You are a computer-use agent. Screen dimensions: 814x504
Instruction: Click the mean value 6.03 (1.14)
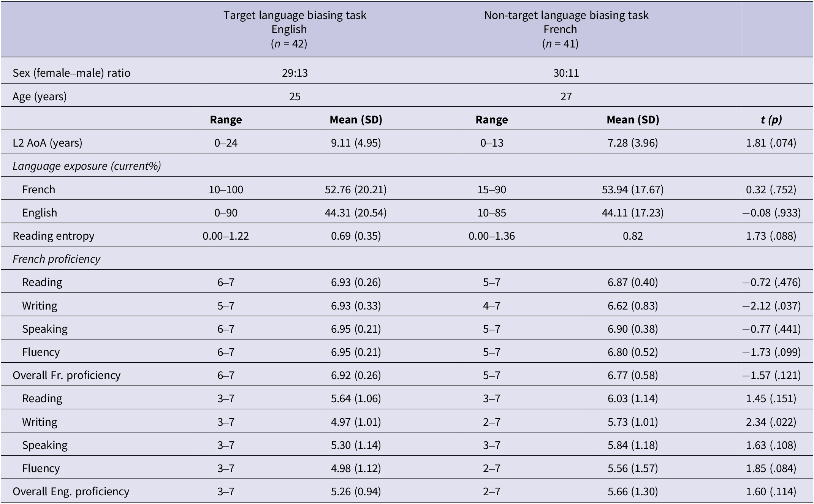633,398
